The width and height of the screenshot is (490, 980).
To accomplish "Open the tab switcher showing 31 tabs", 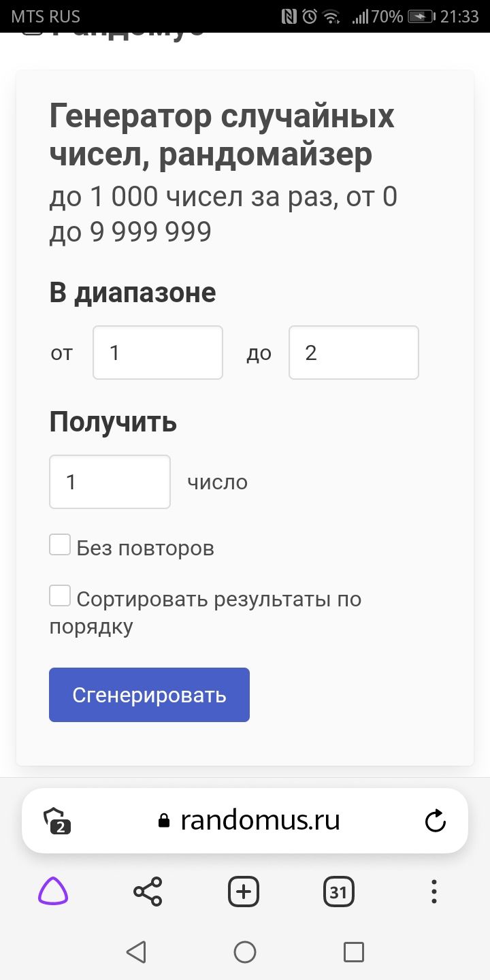I will (339, 892).
